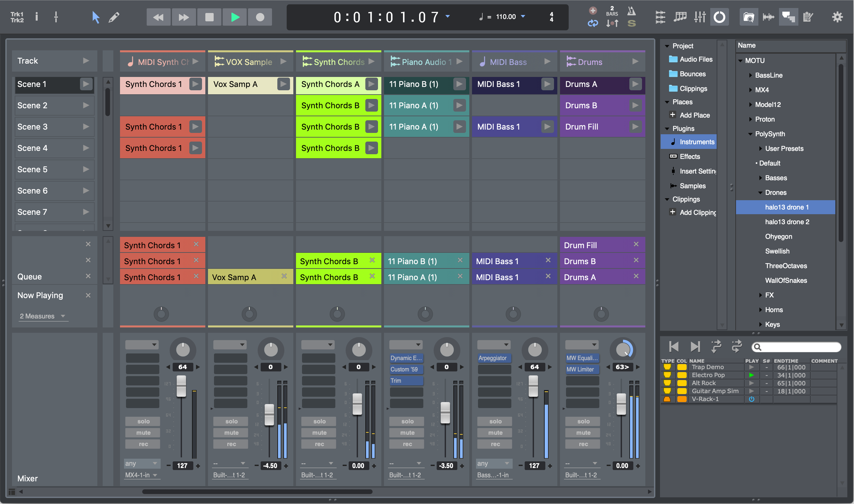Click the Add Place entry

[694, 115]
